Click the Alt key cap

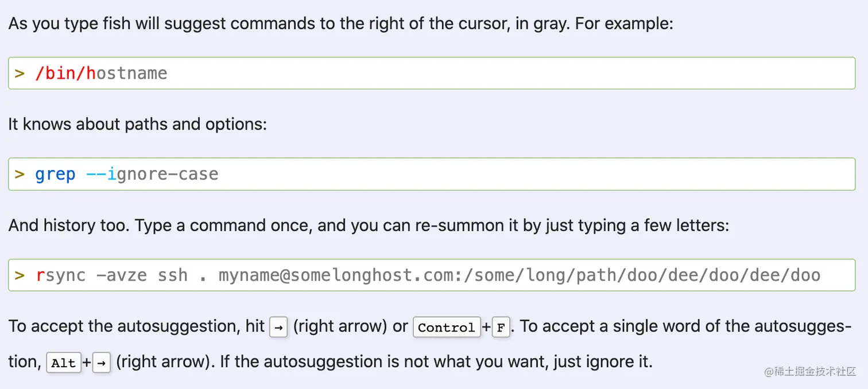(x=64, y=363)
